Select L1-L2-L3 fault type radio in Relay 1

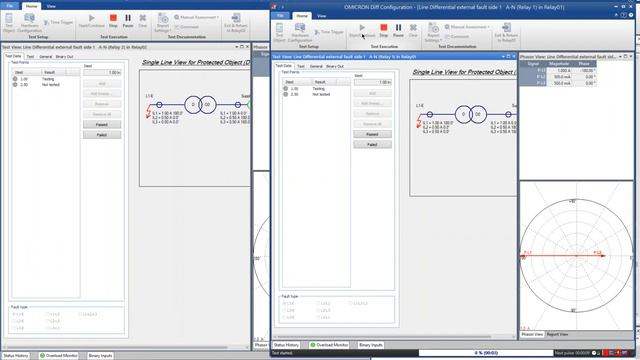tap(350, 304)
